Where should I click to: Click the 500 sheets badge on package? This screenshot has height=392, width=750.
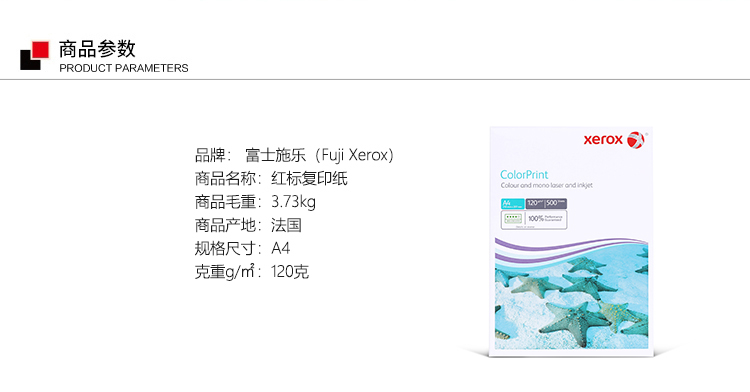coord(556,203)
